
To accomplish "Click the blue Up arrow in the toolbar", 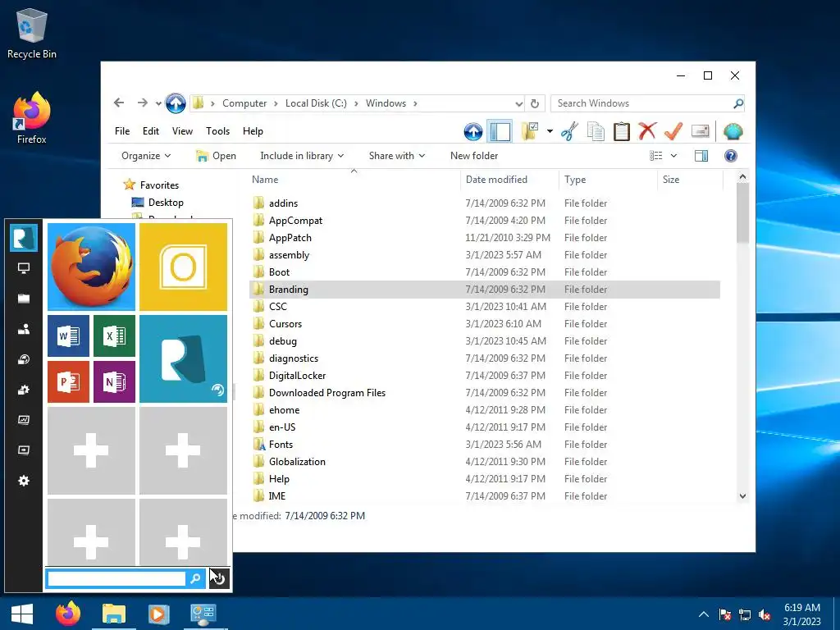I will click(x=473, y=131).
